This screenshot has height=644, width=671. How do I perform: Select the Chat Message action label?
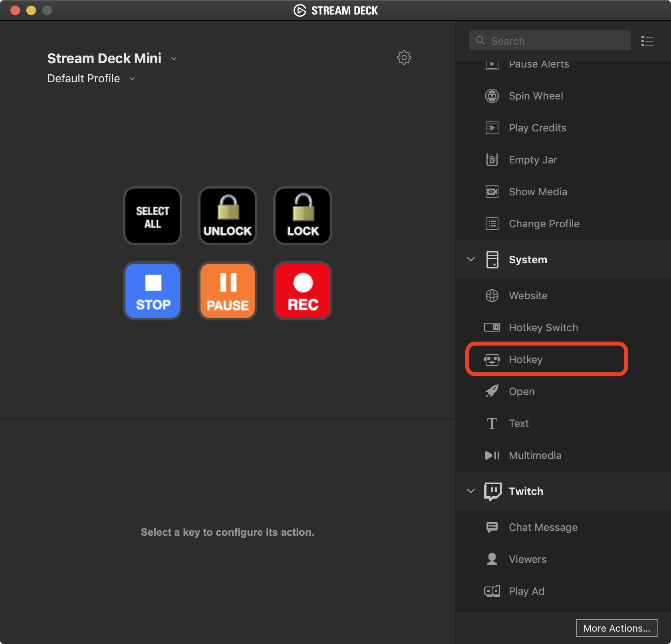coord(543,527)
